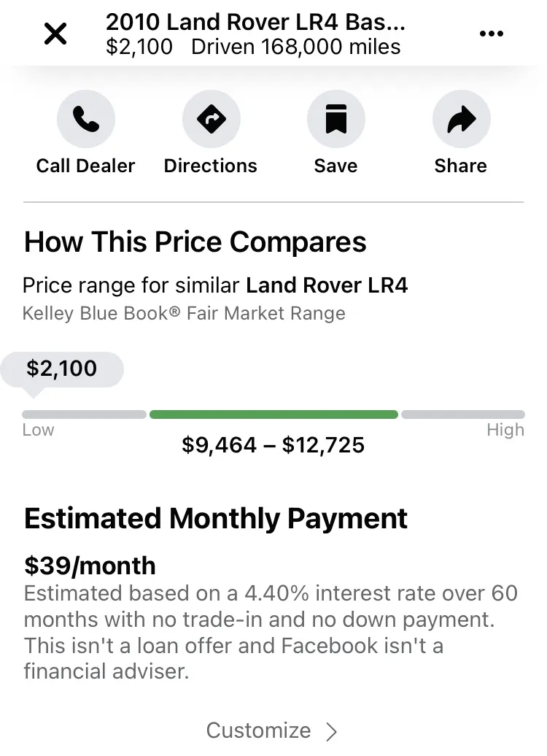Tap the gray High segment of price bar
Viewport: 547px width, 756px height.
pyautogui.click(x=463, y=414)
